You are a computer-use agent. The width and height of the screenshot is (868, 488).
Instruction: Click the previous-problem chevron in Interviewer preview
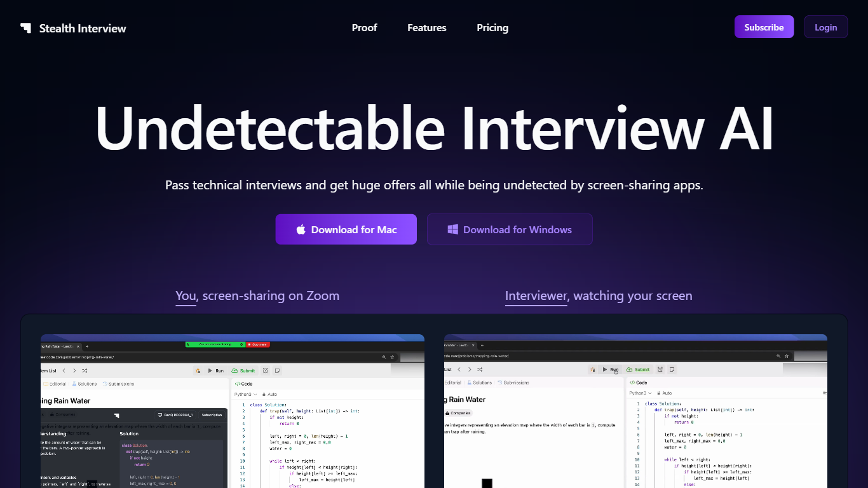coord(459,369)
